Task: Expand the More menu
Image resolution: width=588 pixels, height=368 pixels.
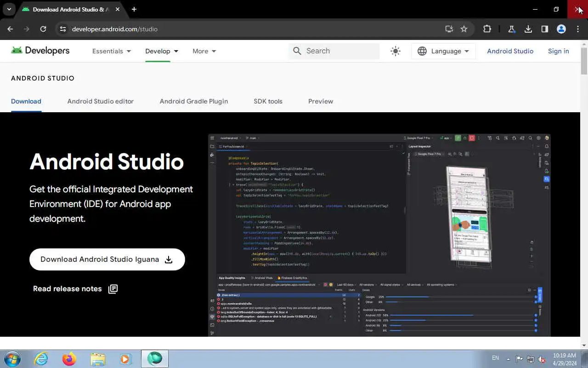Action: [x=204, y=51]
